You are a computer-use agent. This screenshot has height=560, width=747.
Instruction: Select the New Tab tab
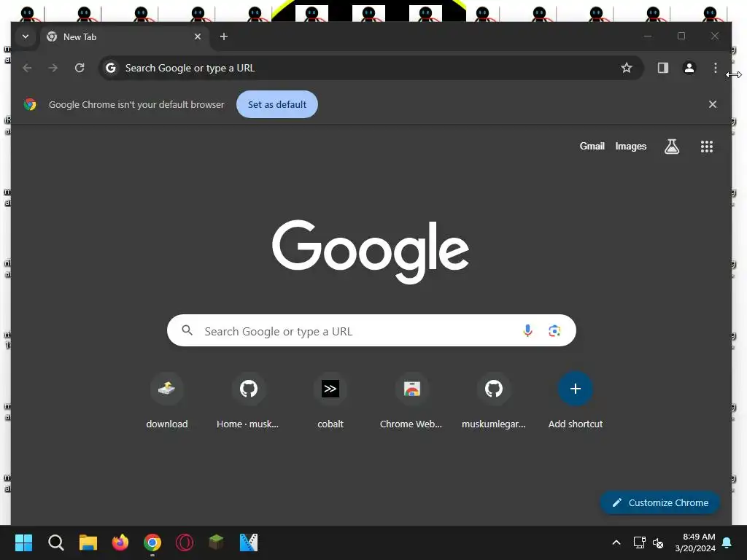point(125,36)
